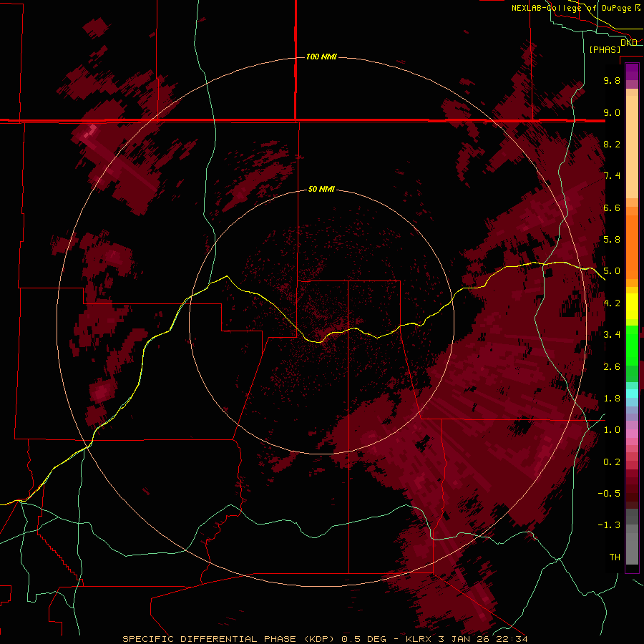Click the 100 NMI range ring label

(x=321, y=57)
